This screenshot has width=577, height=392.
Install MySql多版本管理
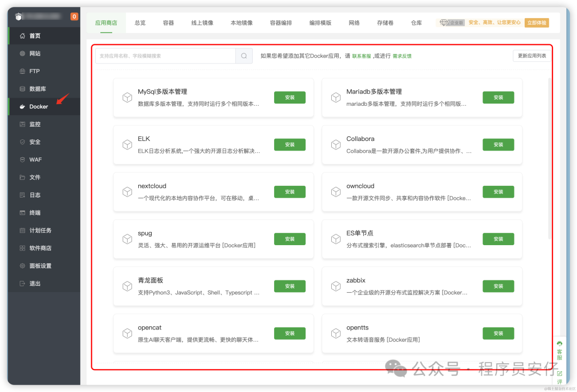click(290, 97)
